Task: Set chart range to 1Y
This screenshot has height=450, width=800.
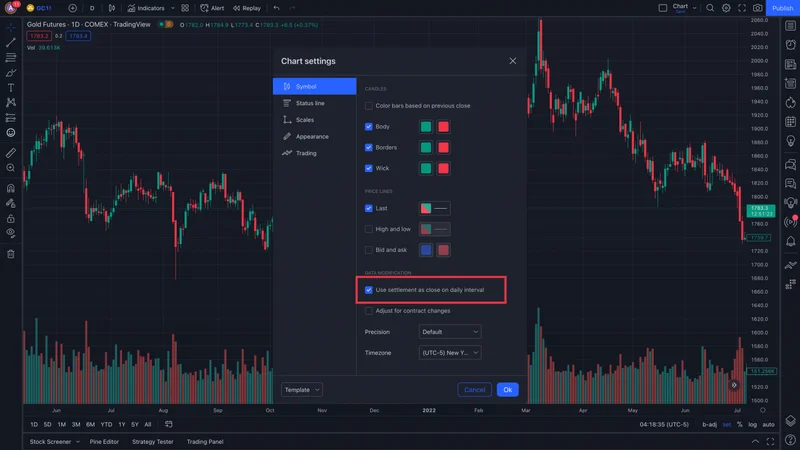Action: coord(121,424)
